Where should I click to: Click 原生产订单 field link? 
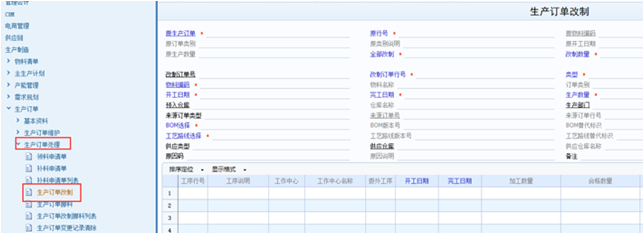coord(180,34)
